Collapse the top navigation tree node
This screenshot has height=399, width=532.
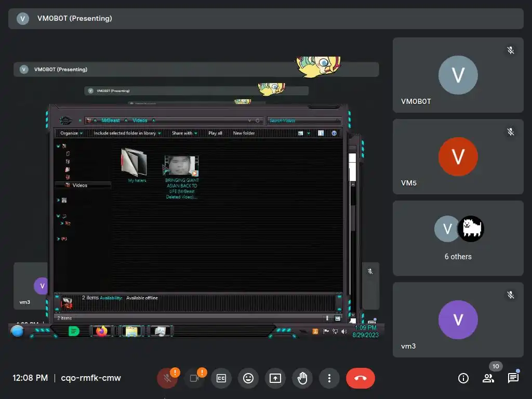coord(58,146)
